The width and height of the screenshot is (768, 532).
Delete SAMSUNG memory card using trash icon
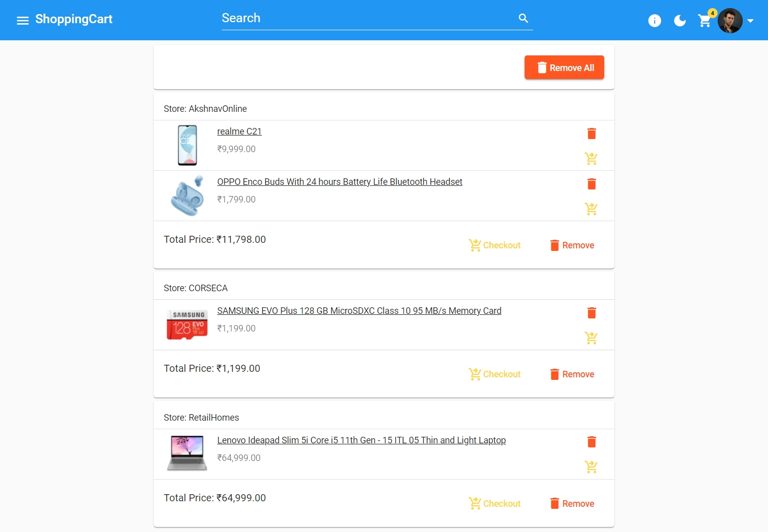coord(592,313)
